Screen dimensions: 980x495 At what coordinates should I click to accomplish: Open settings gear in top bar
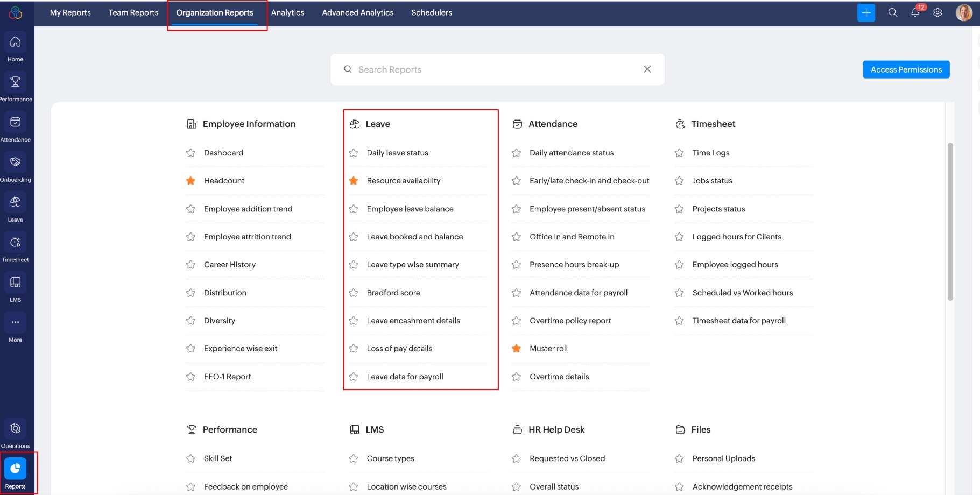937,13
